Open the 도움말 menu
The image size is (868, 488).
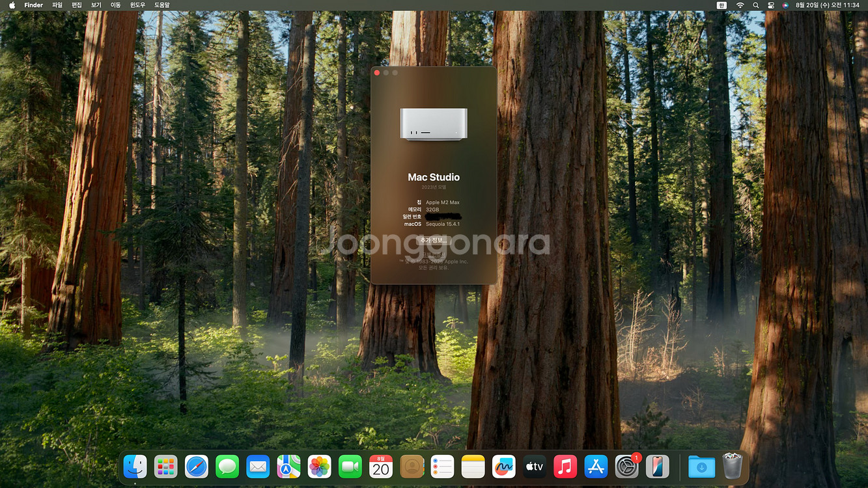click(162, 5)
